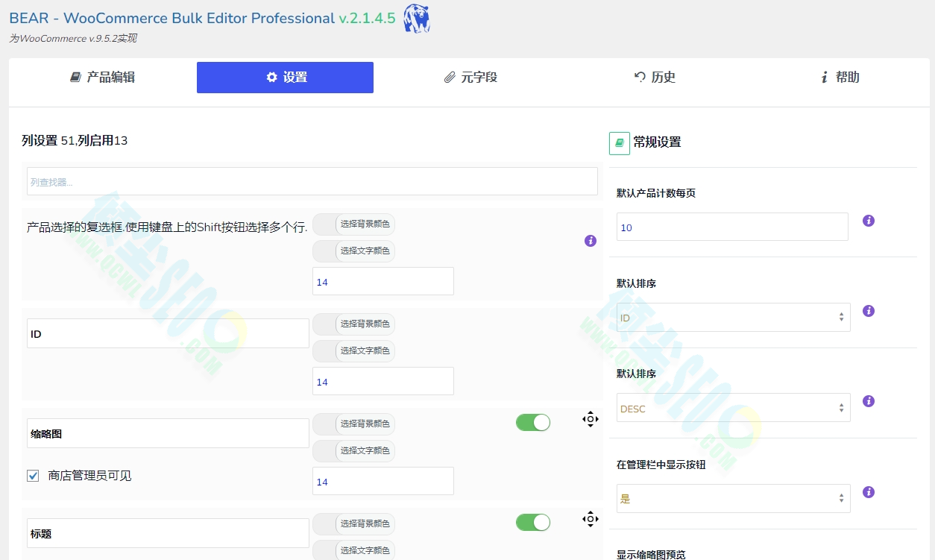This screenshot has height=560, width=935.
Task: Click the width field of 缩略图 column
Action: point(383,481)
